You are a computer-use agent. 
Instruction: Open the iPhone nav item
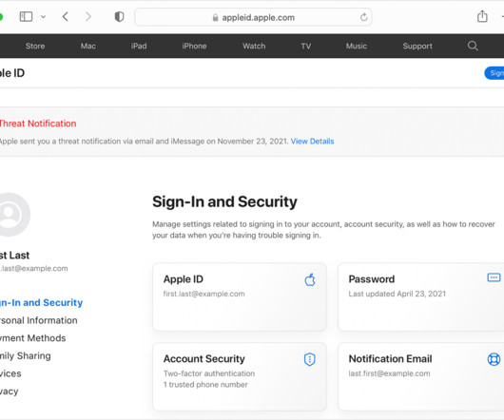point(194,46)
